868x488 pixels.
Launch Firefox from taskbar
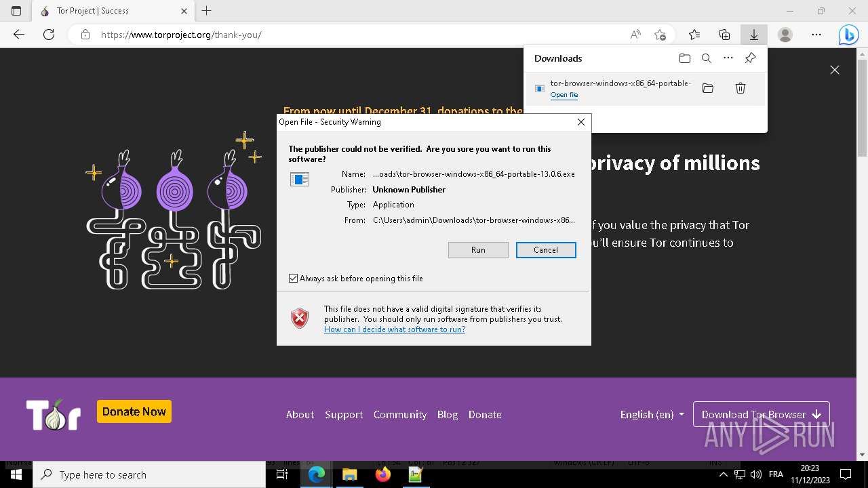point(382,474)
